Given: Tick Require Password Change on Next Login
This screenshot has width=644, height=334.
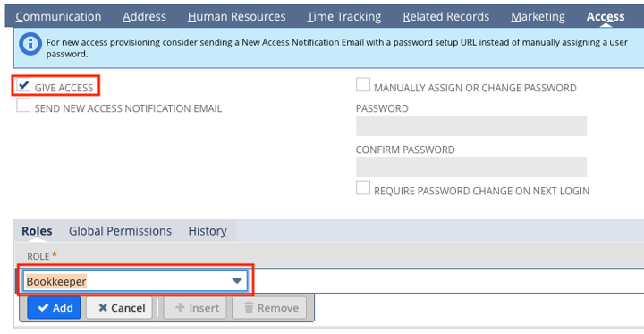Looking at the screenshot, I should click(x=363, y=188).
